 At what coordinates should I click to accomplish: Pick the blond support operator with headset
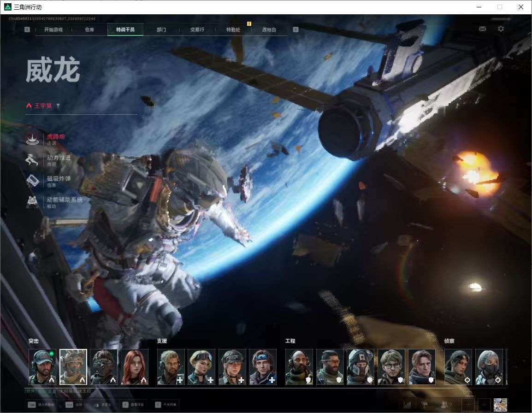coord(171,367)
